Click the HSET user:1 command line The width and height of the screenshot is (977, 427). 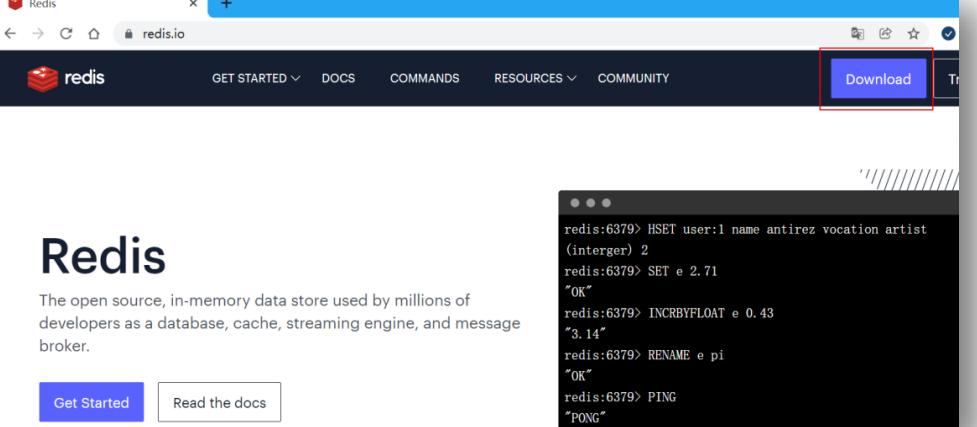pyautogui.click(x=746, y=229)
